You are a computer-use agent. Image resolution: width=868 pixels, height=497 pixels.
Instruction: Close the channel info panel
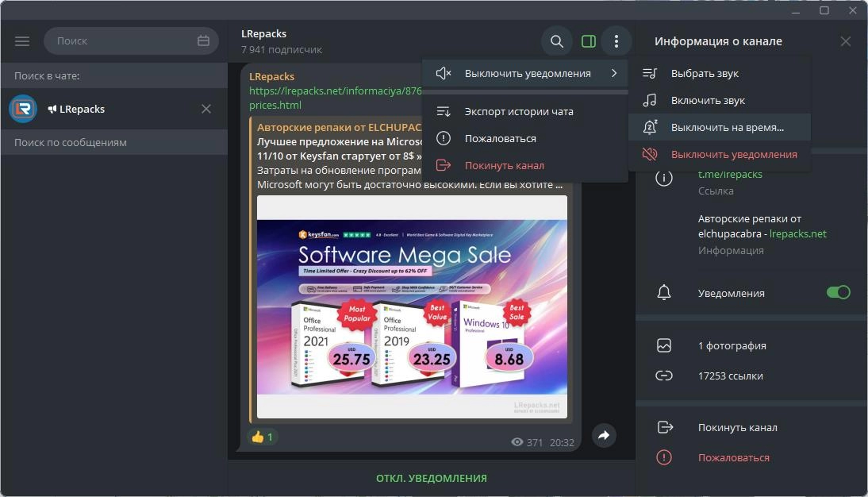pyautogui.click(x=845, y=41)
